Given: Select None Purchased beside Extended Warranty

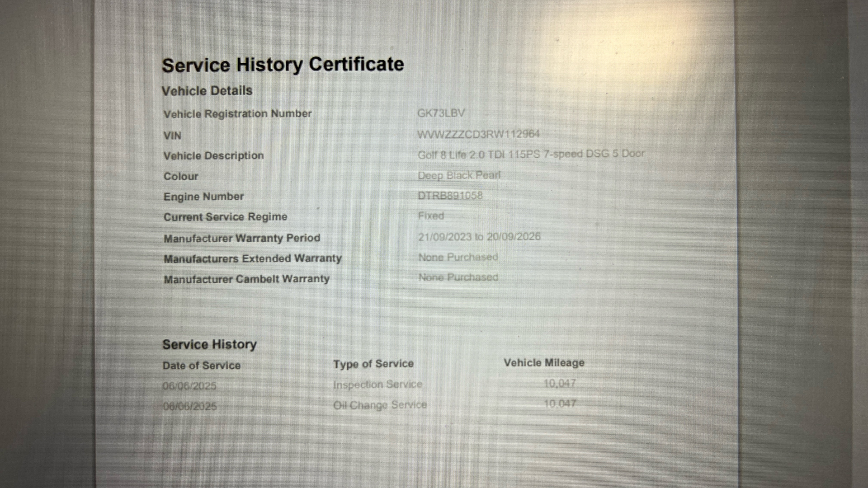Looking at the screenshot, I should (458, 257).
